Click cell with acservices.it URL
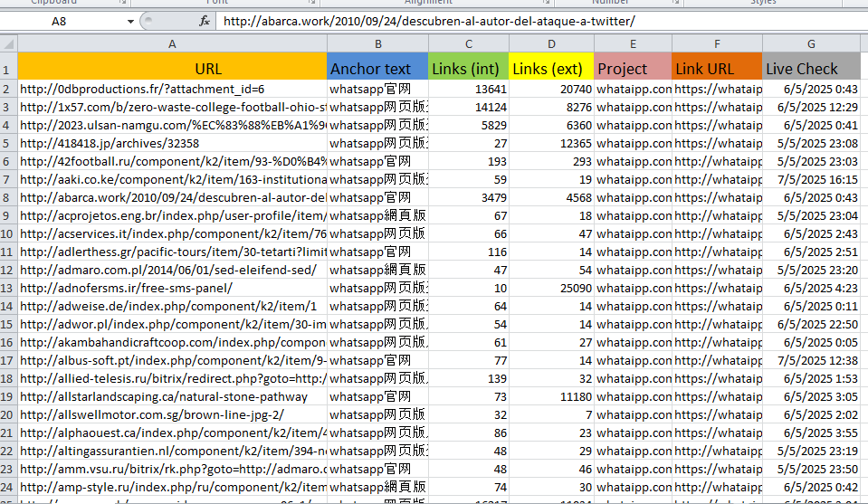This screenshot has height=504, width=868. 172,234
